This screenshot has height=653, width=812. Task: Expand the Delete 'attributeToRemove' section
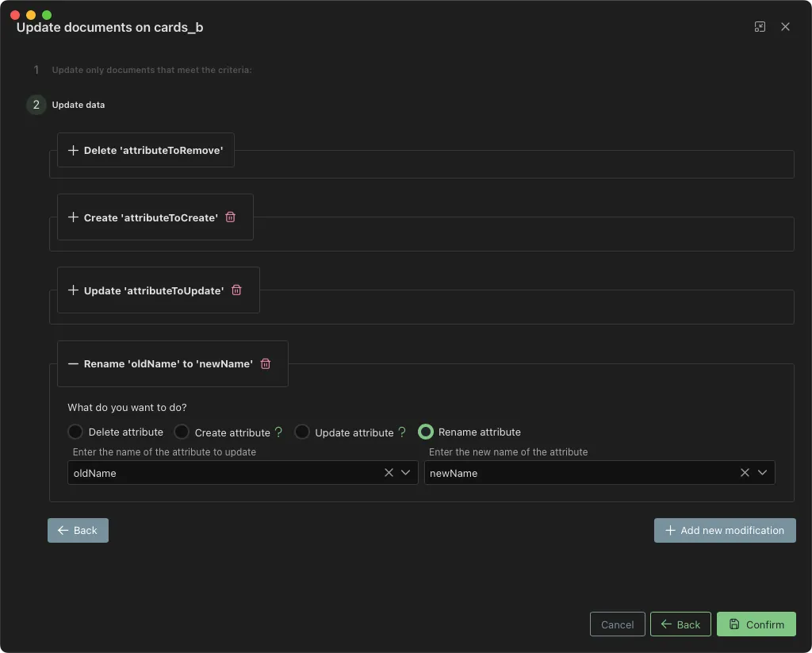pos(73,150)
